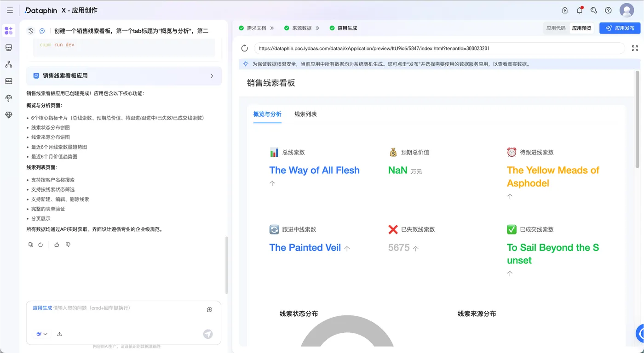
Task: Open the ruler icon in left sidebar
Action: click(9, 81)
